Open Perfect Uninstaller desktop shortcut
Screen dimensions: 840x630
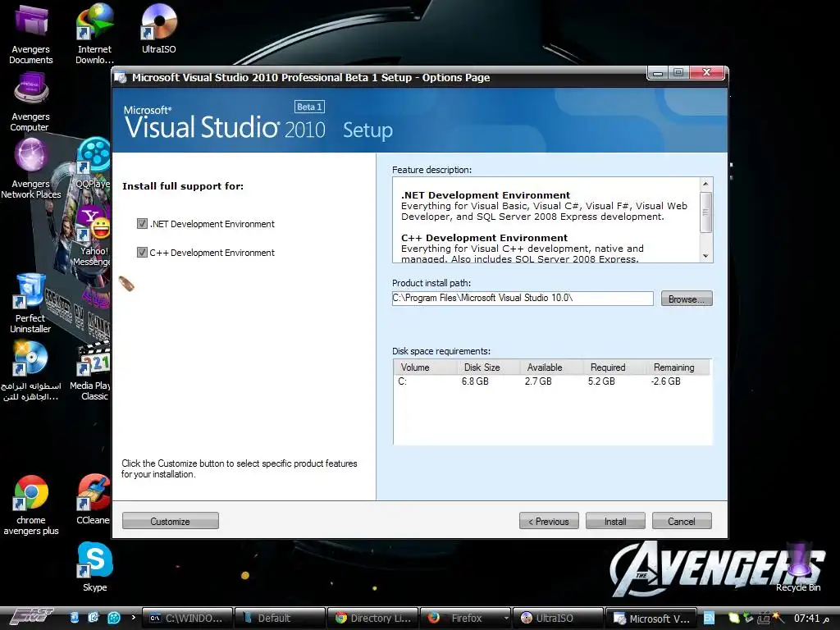coord(30,304)
